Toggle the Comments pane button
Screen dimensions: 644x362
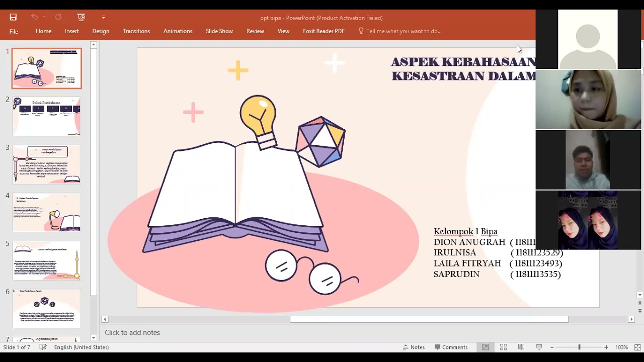point(451,347)
